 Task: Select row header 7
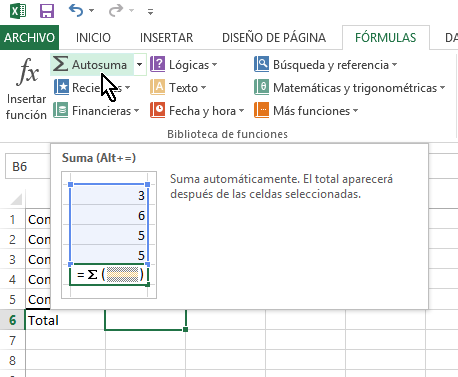[x=13, y=340]
